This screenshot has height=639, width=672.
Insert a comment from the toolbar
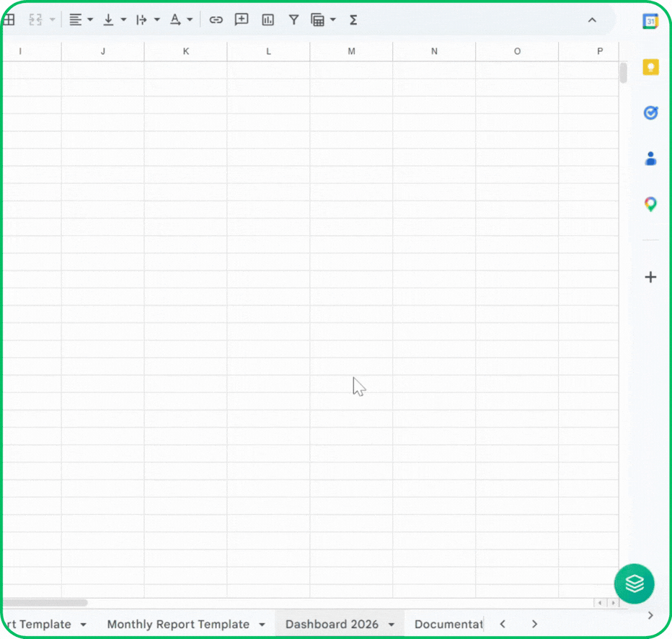[x=242, y=19]
